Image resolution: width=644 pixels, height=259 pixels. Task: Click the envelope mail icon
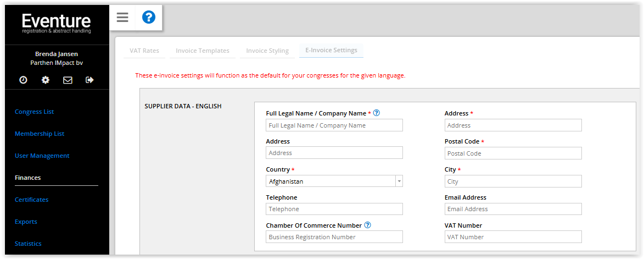[x=68, y=80]
